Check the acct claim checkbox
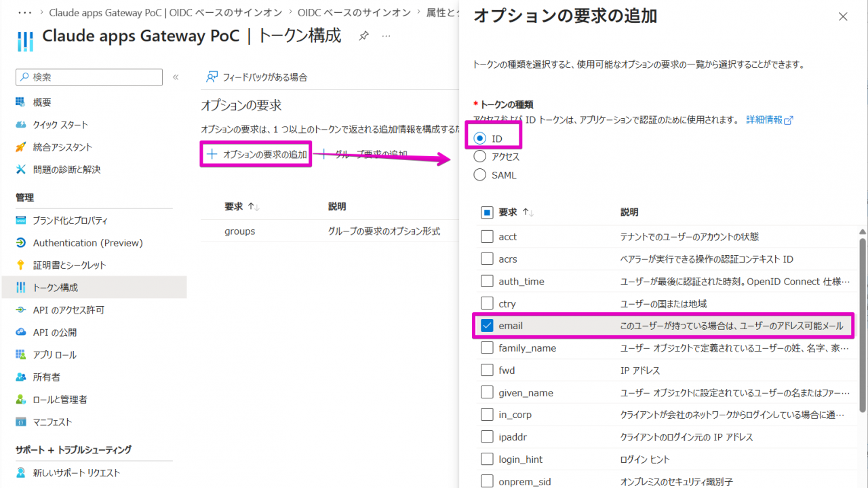The image size is (868, 488). (487, 237)
